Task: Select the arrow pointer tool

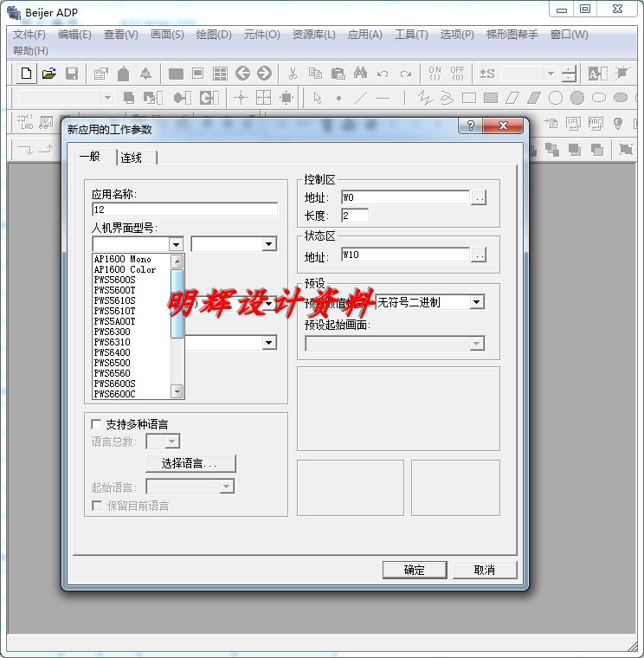Action: click(x=318, y=98)
